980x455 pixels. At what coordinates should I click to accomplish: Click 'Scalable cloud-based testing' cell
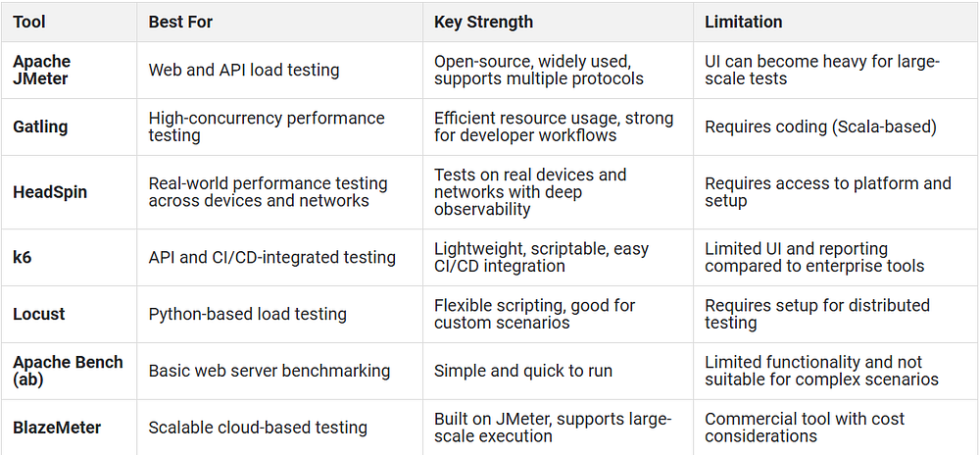click(x=258, y=428)
